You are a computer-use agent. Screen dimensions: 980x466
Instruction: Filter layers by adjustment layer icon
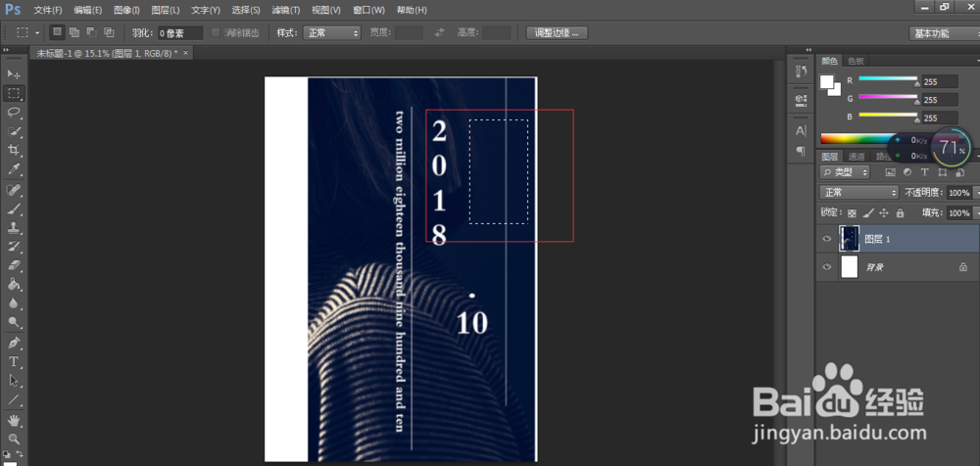click(x=906, y=171)
